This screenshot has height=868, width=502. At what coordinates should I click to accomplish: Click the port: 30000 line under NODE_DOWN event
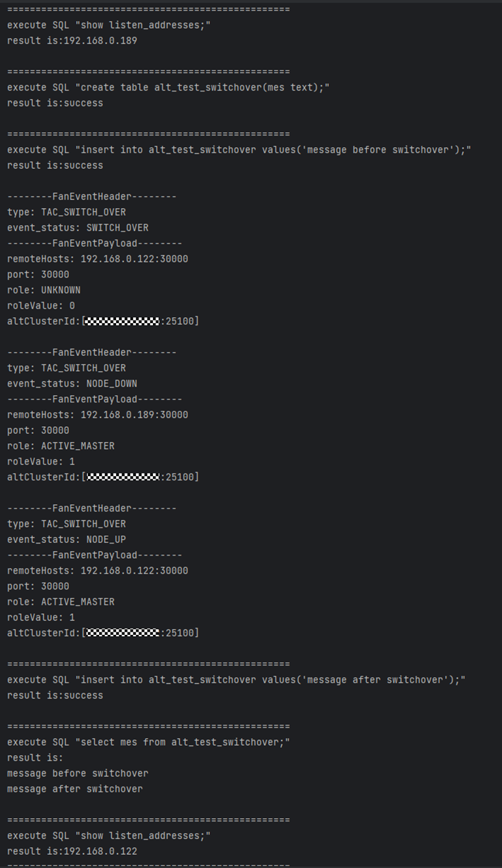coord(38,430)
